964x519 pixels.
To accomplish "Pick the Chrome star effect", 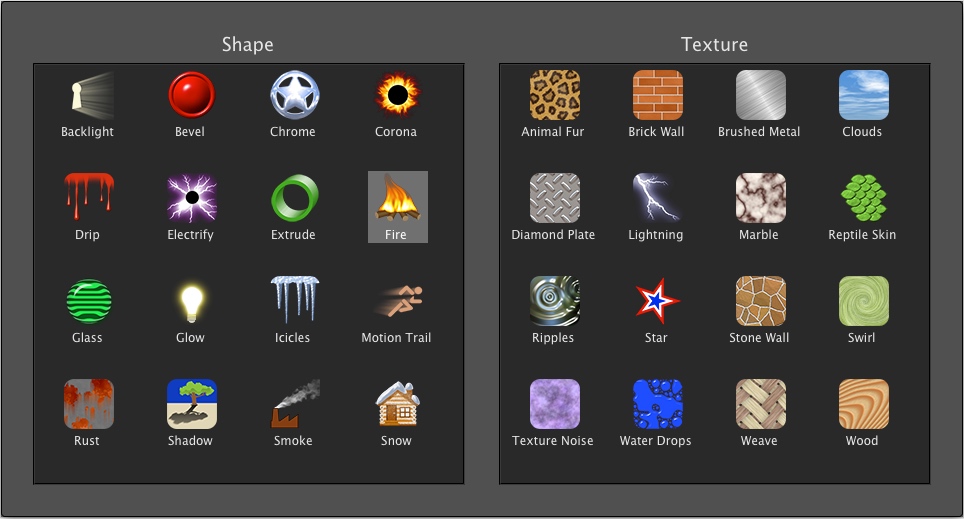I will (294, 95).
